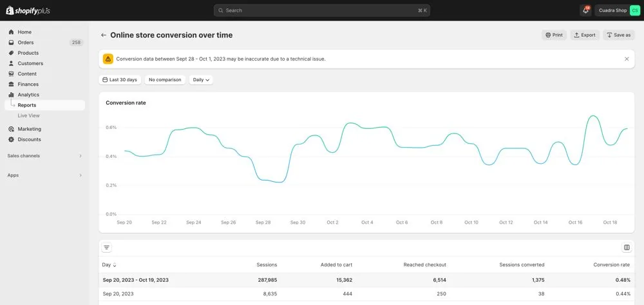This screenshot has height=305, width=644.
Task: Open the notifications bell icon
Action: click(585, 10)
